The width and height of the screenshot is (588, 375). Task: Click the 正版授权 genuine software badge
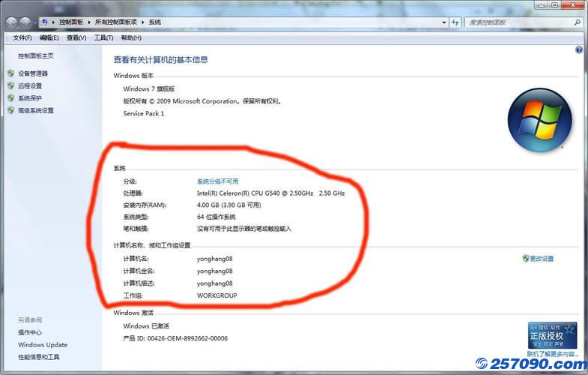[x=552, y=335]
